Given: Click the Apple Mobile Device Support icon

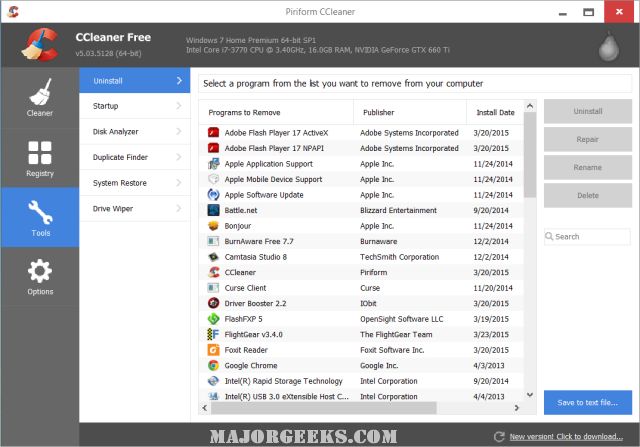Looking at the screenshot, I should point(213,179).
